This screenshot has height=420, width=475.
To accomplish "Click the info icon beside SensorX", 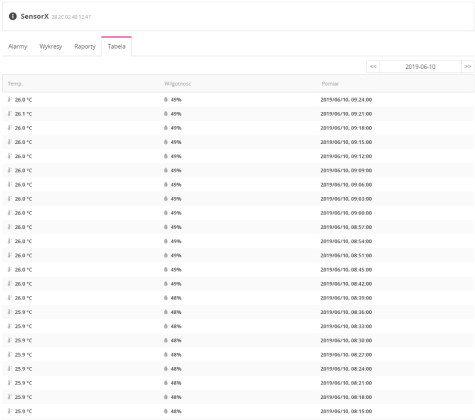I will coord(13,16).
